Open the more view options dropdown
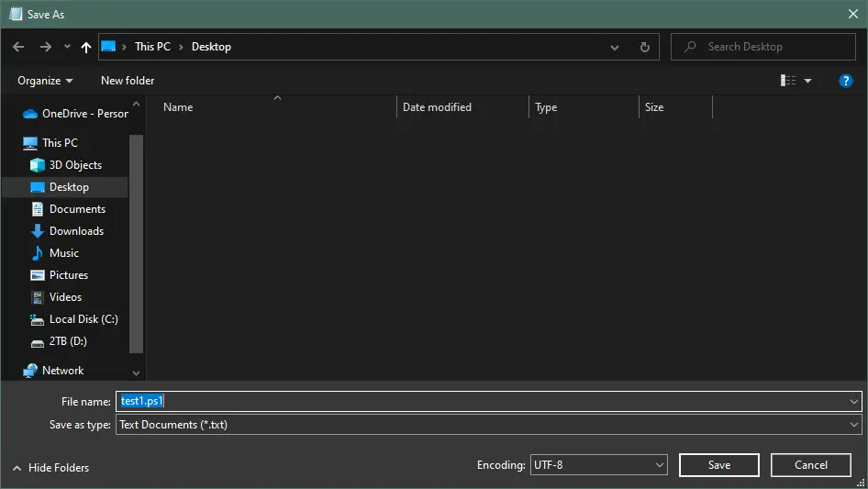The image size is (868, 489). pyautogui.click(x=807, y=81)
